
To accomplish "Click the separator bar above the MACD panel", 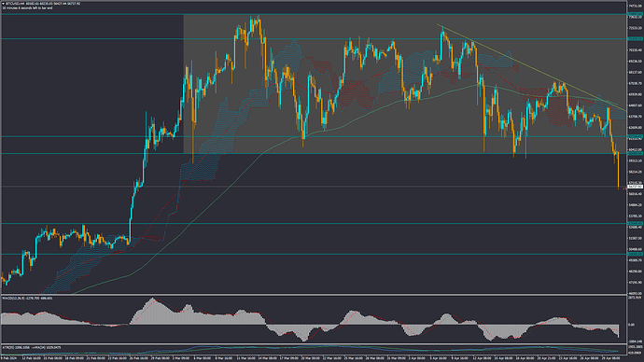I will 315,295.
